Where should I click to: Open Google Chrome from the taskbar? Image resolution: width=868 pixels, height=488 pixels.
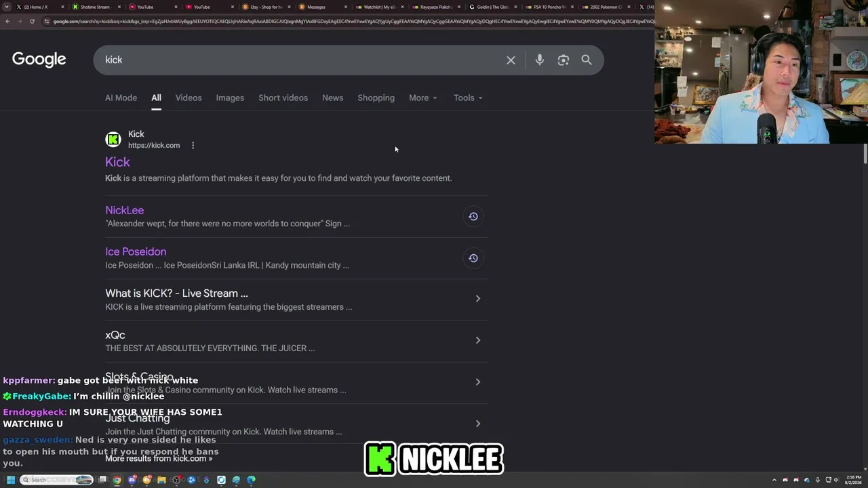coord(117,480)
